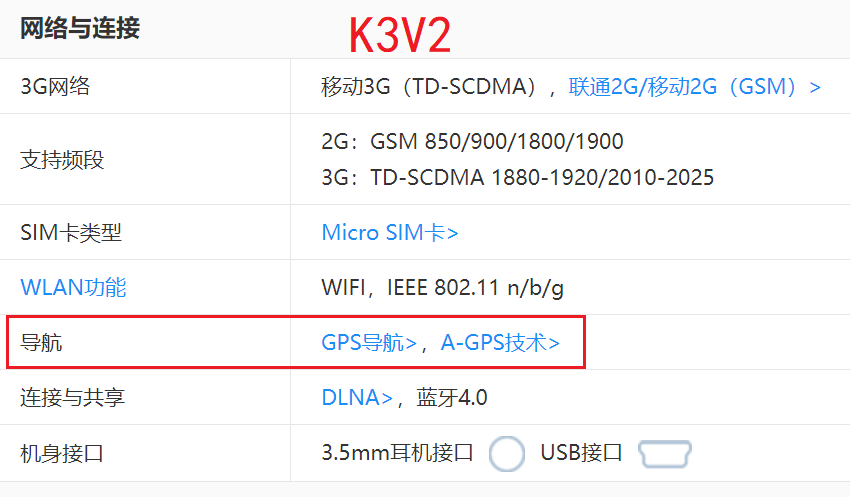Click the WLAN功能 label link
Image resolution: width=850 pixels, height=497 pixels.
tap(73, 287)
